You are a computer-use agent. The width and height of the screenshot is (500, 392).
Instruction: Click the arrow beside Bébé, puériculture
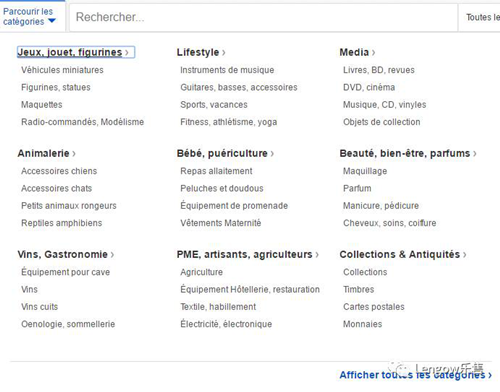pyautogui.click(x=272, y=154)
